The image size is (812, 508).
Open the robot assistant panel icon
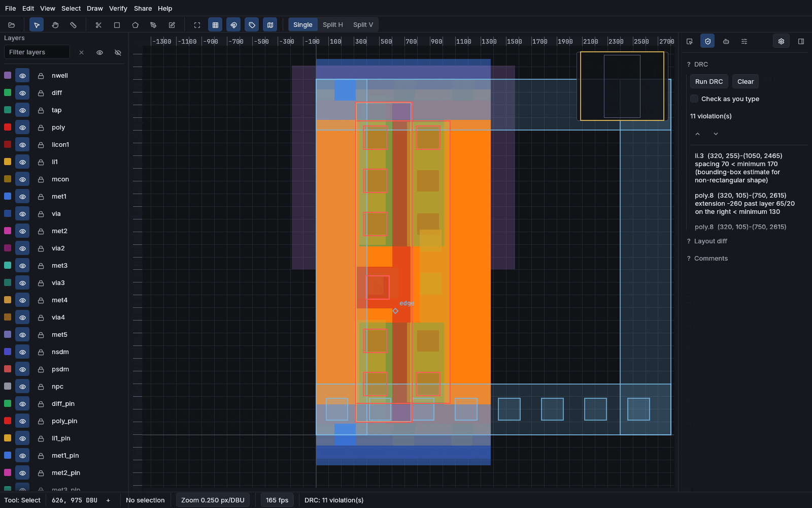pyautogui.click(x=726, y=41)
